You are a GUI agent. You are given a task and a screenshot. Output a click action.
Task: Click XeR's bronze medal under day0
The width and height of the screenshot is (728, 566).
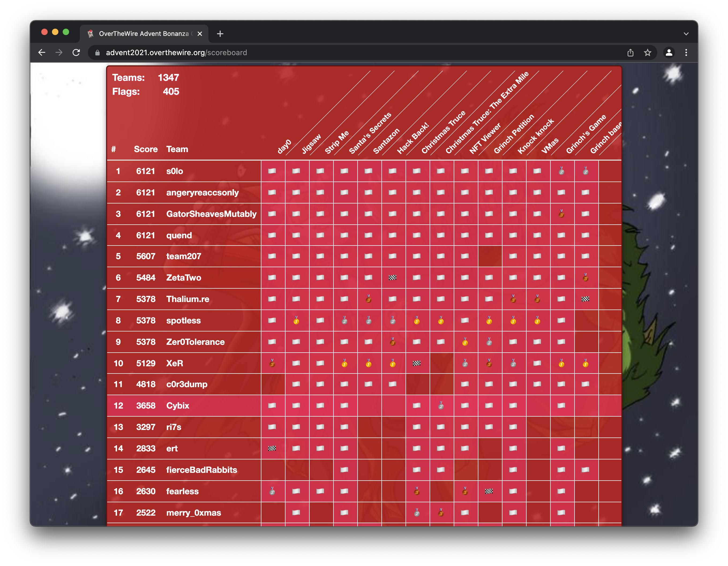click(x=272, y=363)
